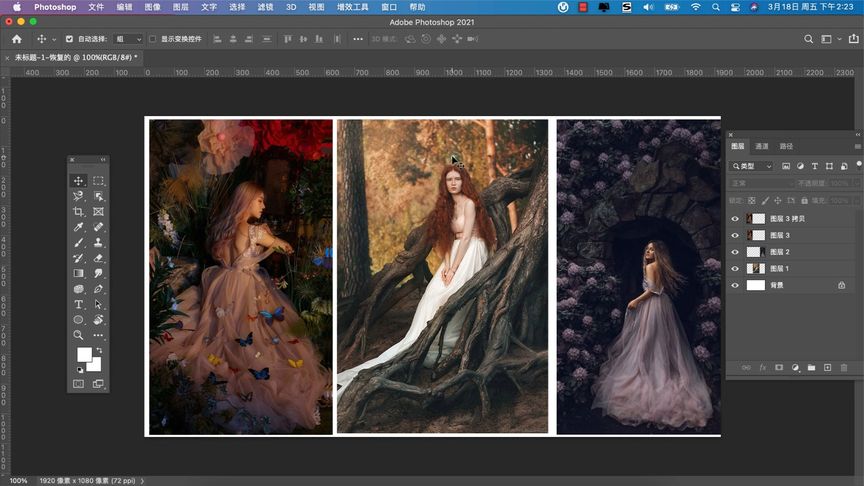Click the foreground color swatch
Viewport: 864px width, 486px height.
point(84,354)
